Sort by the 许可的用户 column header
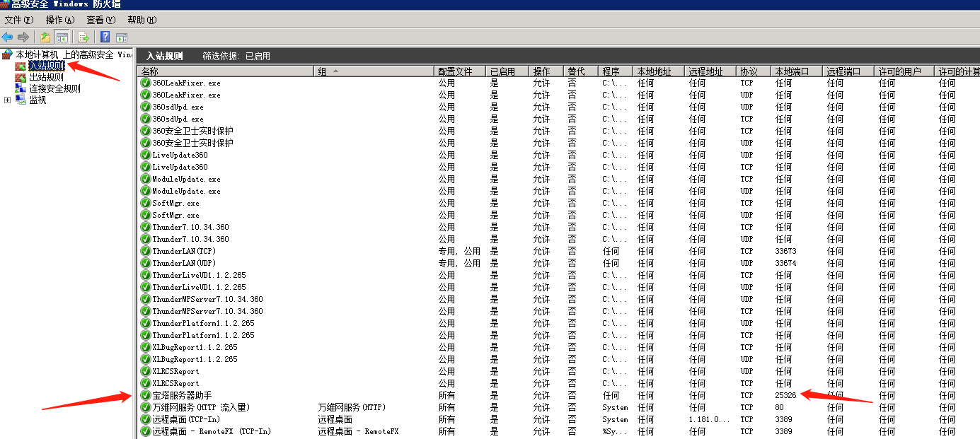Screen dimensions: 980x439 tap(904, 71)
